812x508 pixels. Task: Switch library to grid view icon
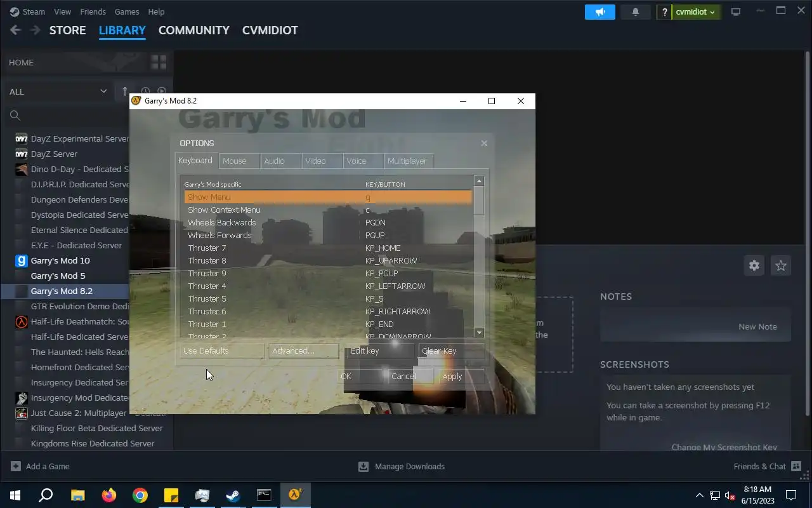point(159,62)
